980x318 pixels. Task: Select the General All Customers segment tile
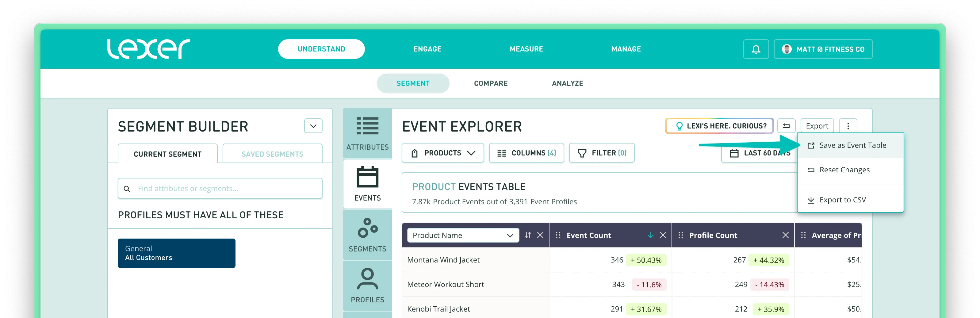[176, 253]
